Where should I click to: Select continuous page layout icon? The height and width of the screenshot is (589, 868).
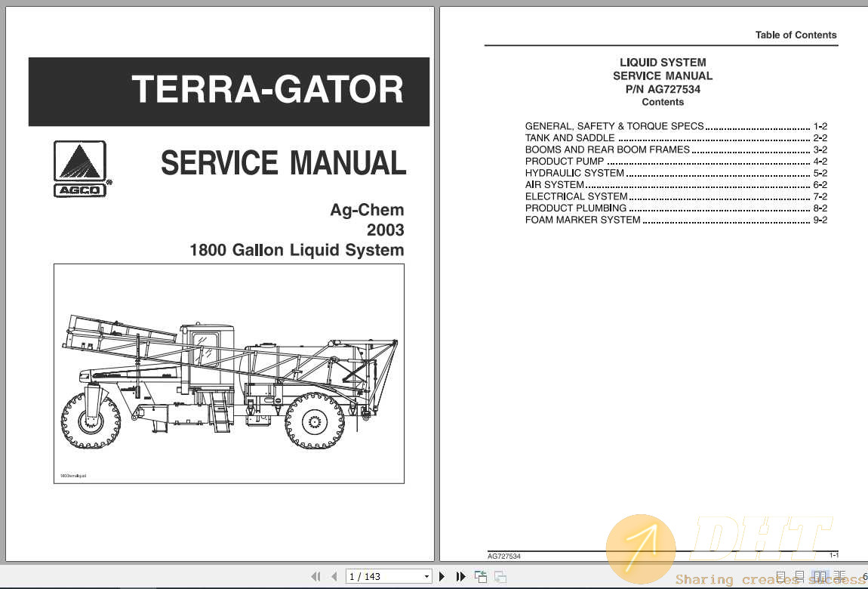pyautogui.click(x=799, y=577)
